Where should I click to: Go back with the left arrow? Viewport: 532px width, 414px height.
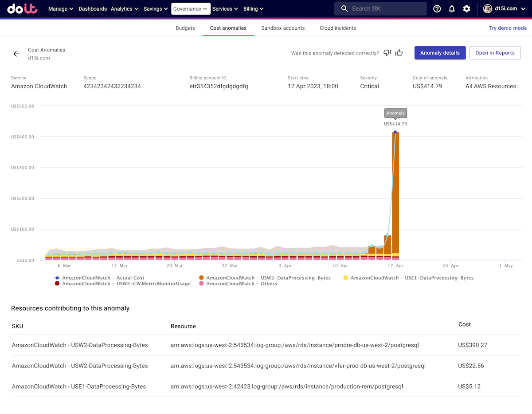16,54
